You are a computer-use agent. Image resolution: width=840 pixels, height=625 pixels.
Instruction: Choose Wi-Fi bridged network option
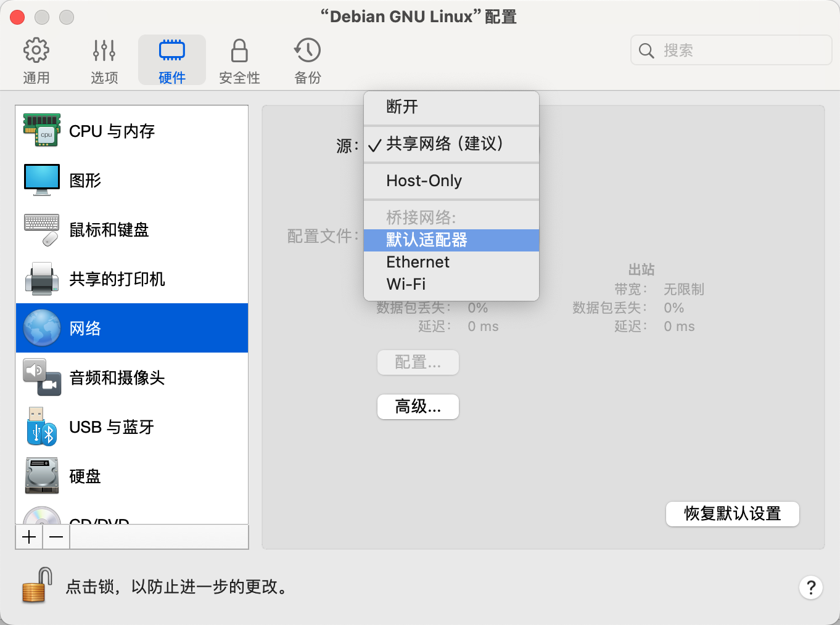click(451, 284)
